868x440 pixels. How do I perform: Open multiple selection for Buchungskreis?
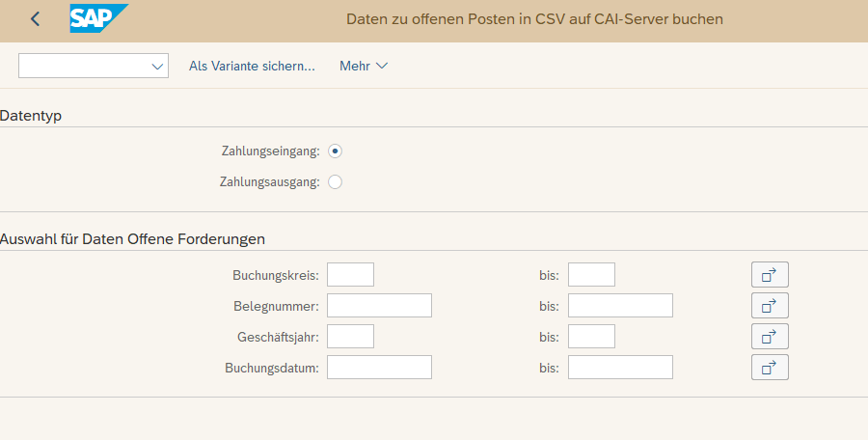click(770, 275)
